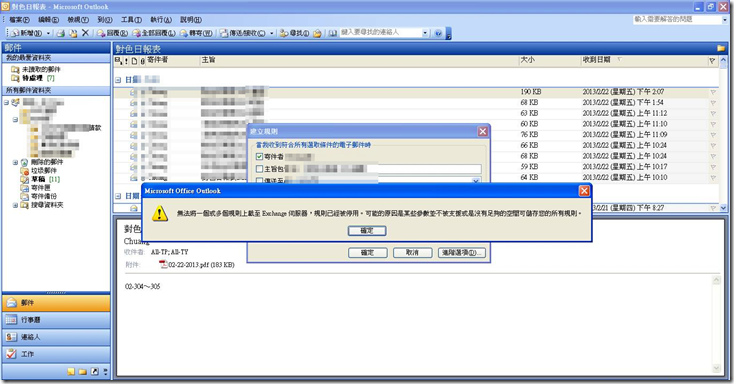This screenshot has width=734, height=384.
Task: Click the 轉寄 forward button
Action: point(196,33)
